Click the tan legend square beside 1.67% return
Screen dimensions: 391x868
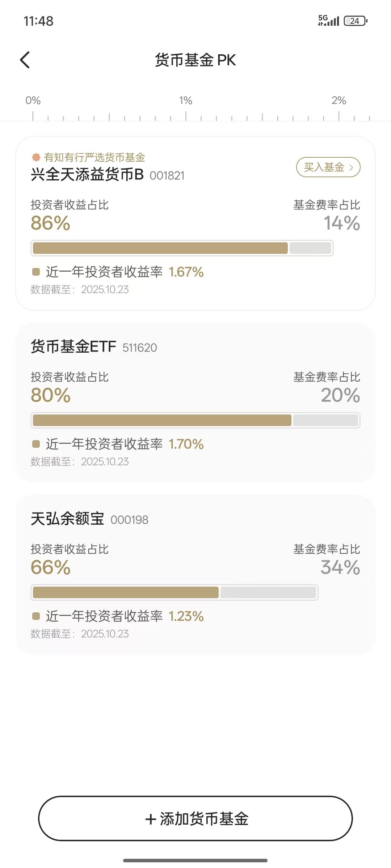[36, 272]
